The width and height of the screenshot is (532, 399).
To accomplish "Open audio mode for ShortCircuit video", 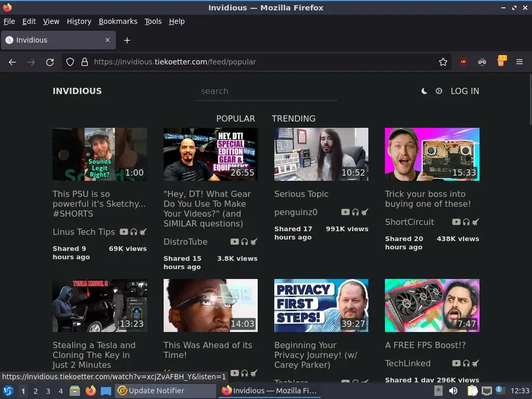I will (466, 222).
